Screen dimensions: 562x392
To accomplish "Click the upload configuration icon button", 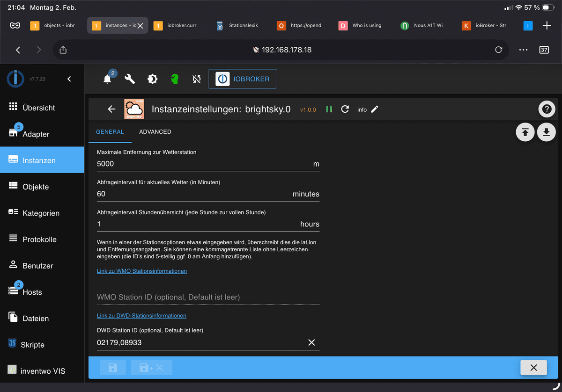I will (525, 132).
